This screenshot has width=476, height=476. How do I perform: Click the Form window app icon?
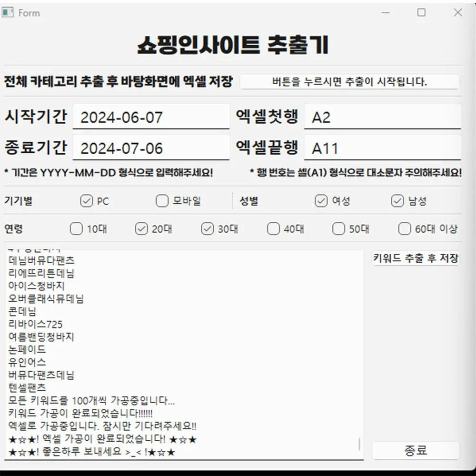pyautogui.click(x=7, y=12)
